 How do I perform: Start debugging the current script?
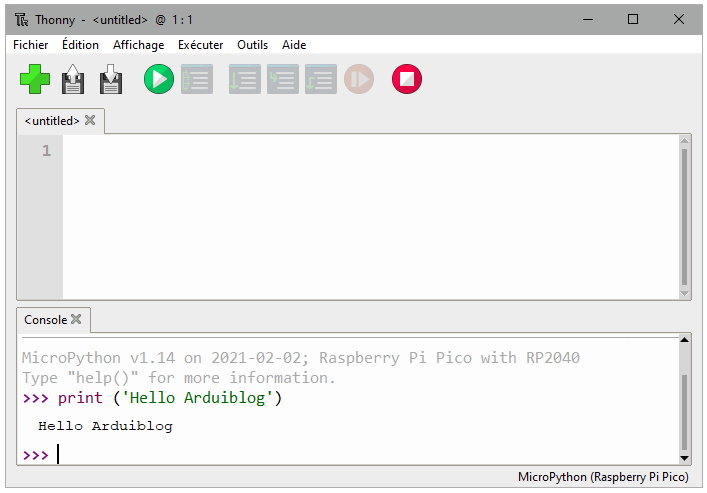pos(197,79)
